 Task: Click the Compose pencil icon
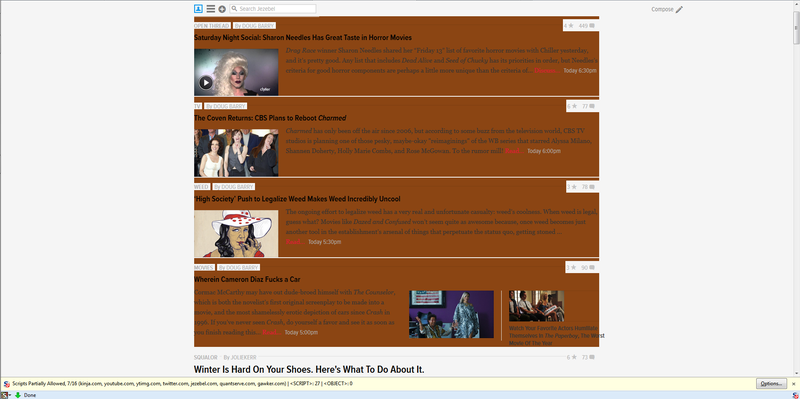679,9
